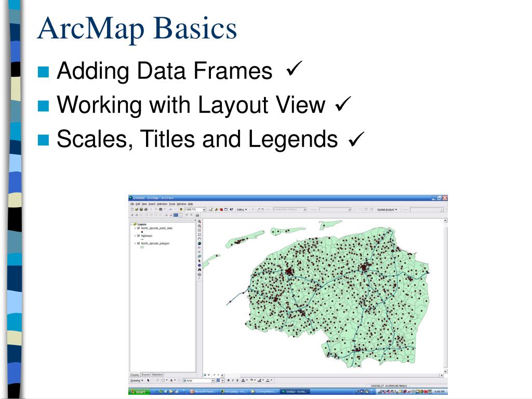
Task: Click the highways line symbol
Action: click(142, 239)
